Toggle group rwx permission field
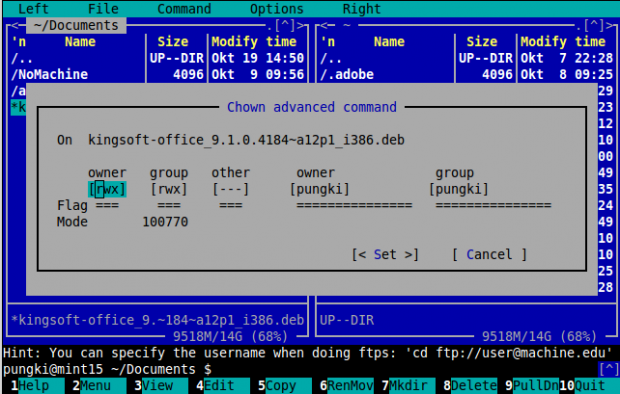 169,189
